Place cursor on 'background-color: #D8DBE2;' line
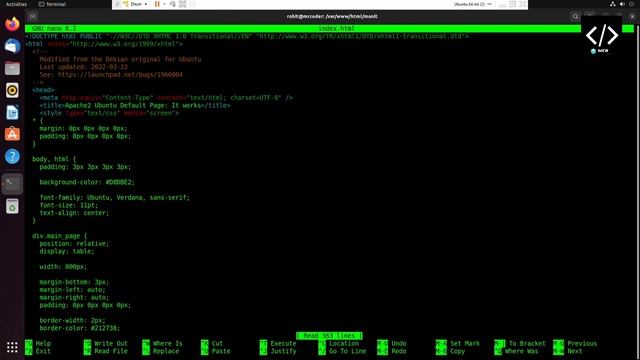 point(87,182)
